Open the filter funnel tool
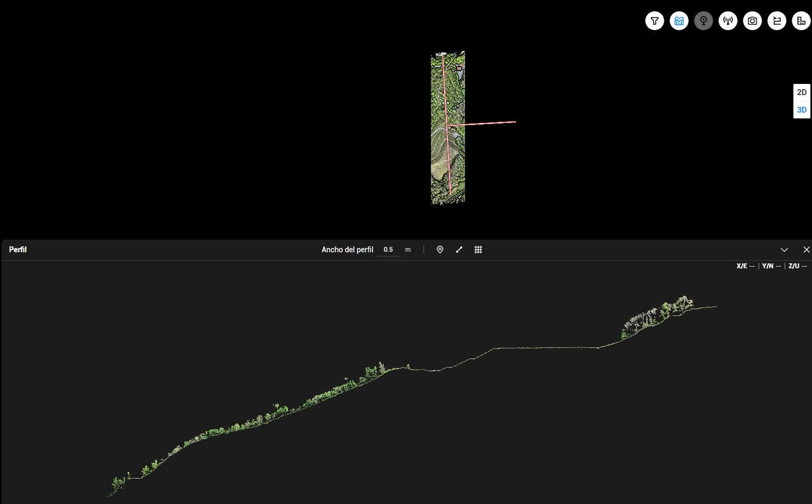This screenshot has width=812, height=504. (x=655, y=21)
